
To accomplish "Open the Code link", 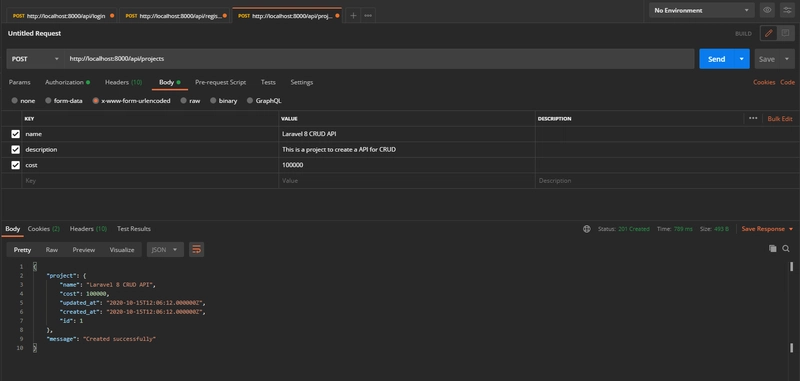I will click(x=787, y=82).
